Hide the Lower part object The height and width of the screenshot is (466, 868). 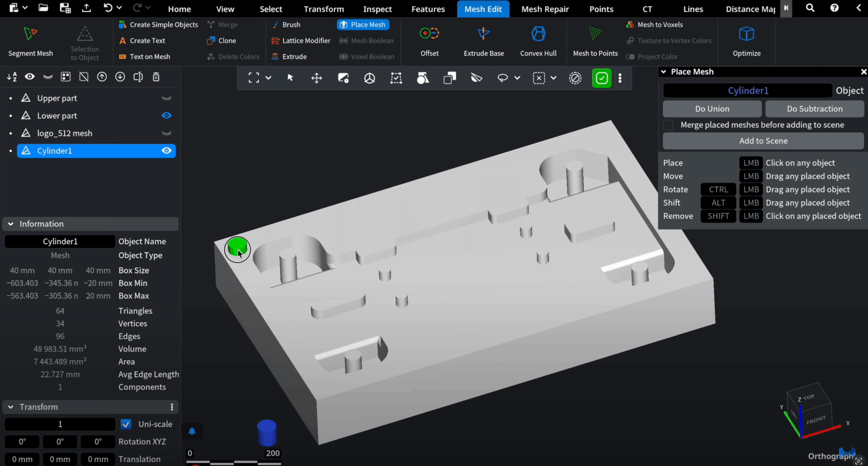(166, 116)
